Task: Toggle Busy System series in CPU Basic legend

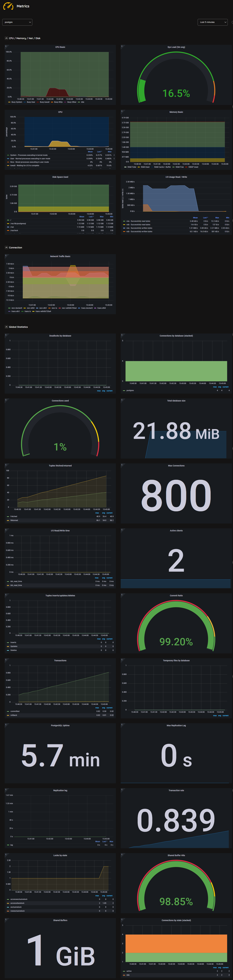Action: click(16, 102)
